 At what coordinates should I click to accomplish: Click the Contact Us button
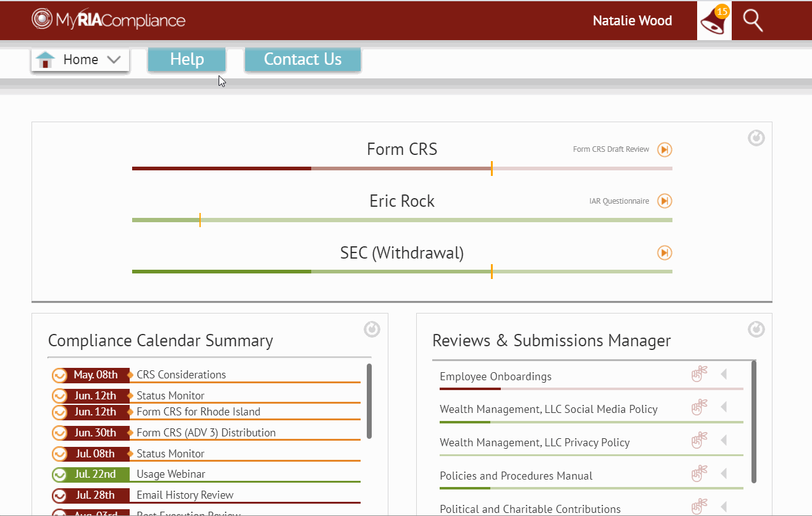(x=303, y=59)
